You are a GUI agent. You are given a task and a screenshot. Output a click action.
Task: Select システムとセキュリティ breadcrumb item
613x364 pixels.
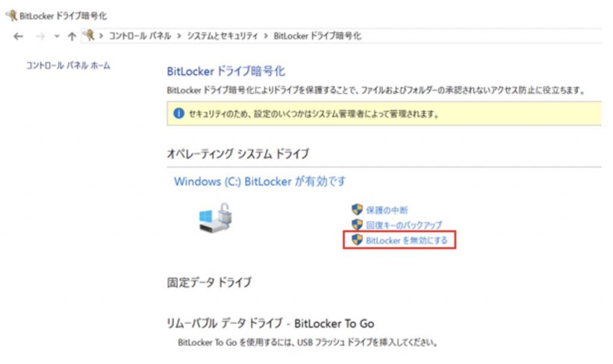223,36
